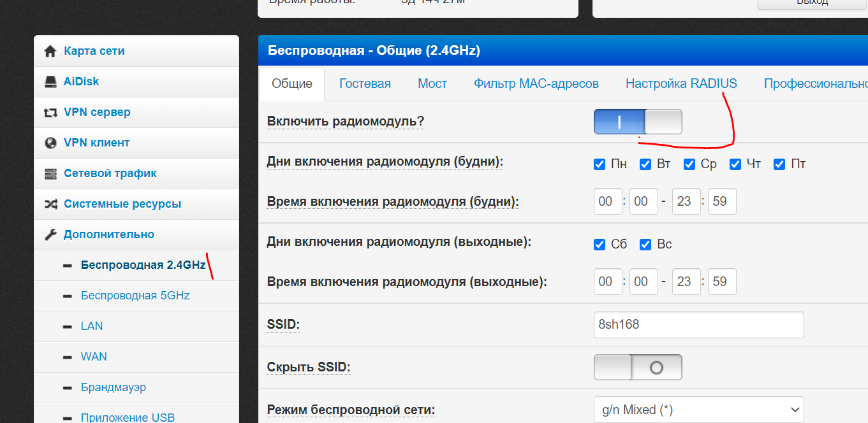868x423 pixels.
Task: Open the Фильтр MAC-адресов tab
Action: [x=536, y=83]
